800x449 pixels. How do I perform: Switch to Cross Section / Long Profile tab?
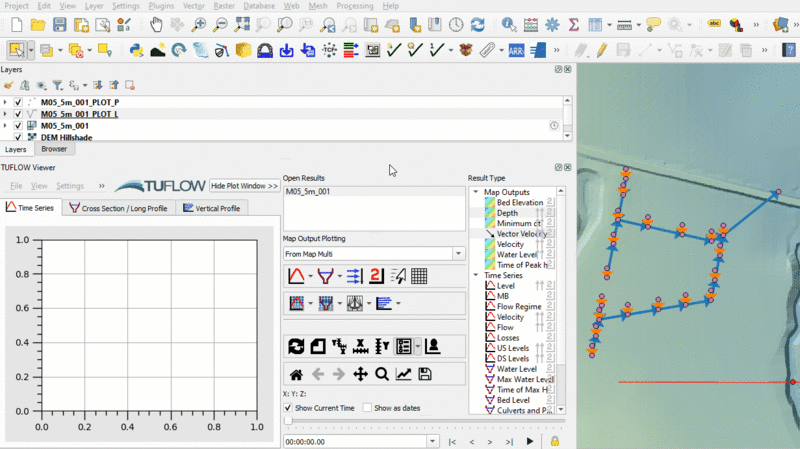coord(118,208)
